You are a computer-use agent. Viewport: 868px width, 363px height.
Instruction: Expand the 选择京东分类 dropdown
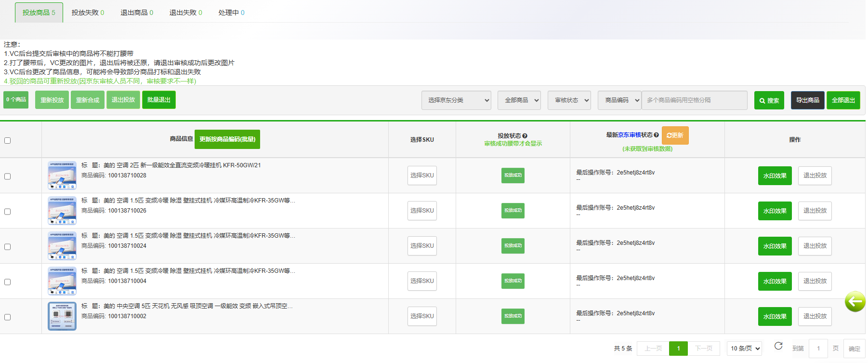pyautogui.click(x=456, y=100)
